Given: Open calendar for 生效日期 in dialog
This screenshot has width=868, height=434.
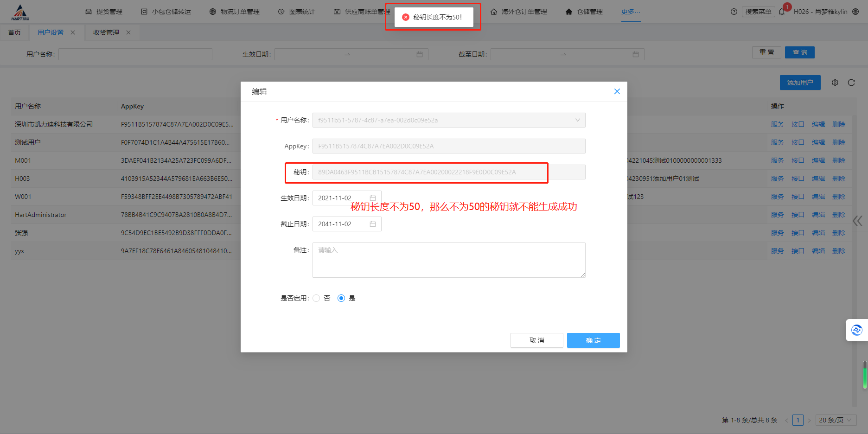Looking at the screenshot, I should coord(372,198).
